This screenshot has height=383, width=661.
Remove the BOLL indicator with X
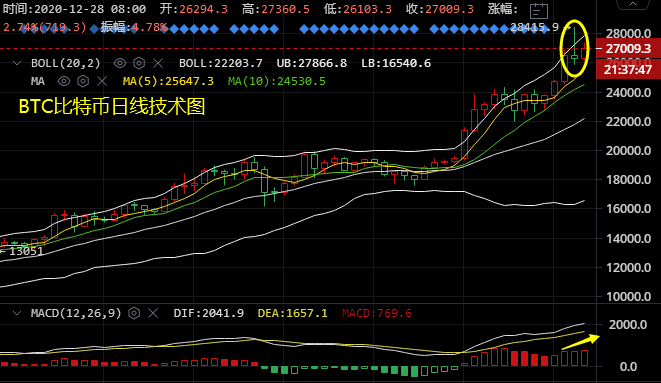pyautogui.click(x=158, y=63)
